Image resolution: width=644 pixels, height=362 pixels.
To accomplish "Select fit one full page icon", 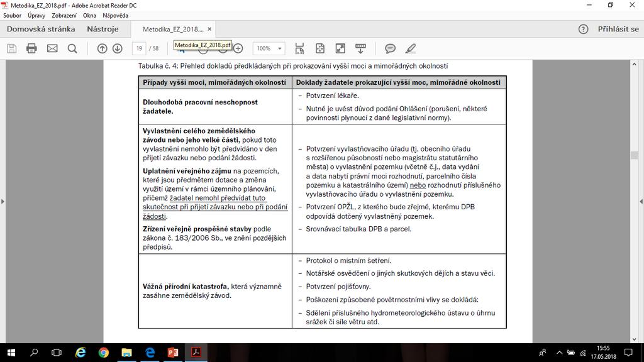I will click(320, 48).
